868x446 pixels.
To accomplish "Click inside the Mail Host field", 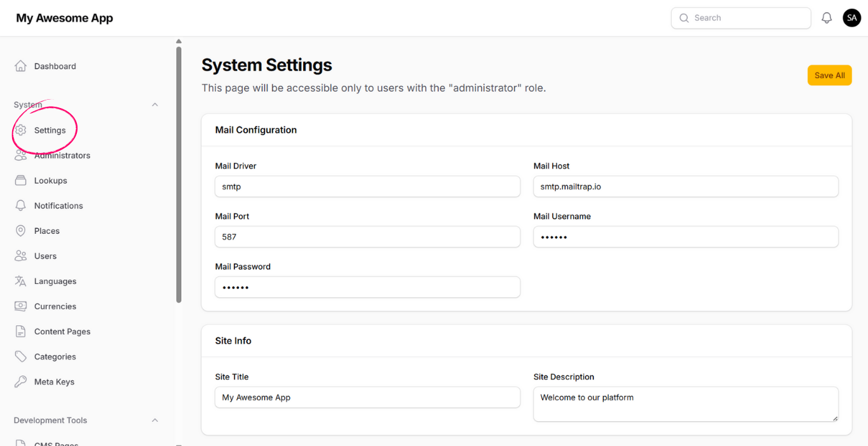I will click(686, 186).
